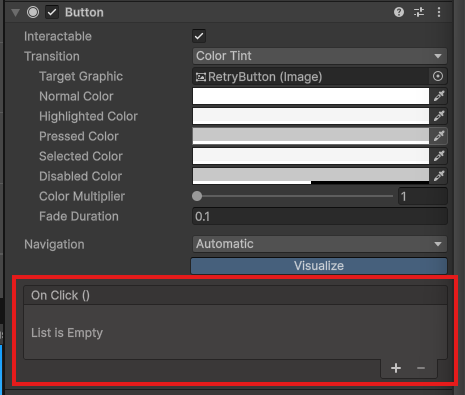Pick Normal Color with eyedropper

point(439,96)
